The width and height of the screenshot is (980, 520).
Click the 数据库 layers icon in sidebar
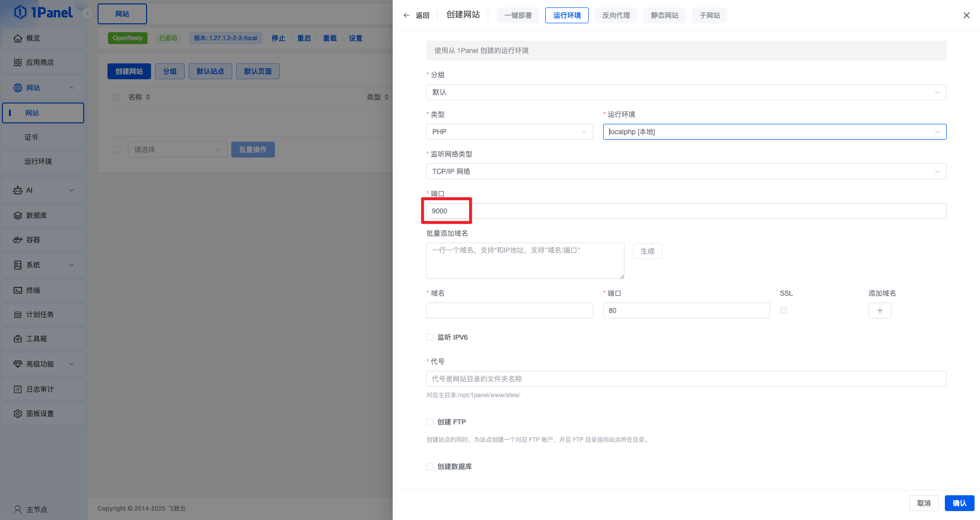click(18, 215)
